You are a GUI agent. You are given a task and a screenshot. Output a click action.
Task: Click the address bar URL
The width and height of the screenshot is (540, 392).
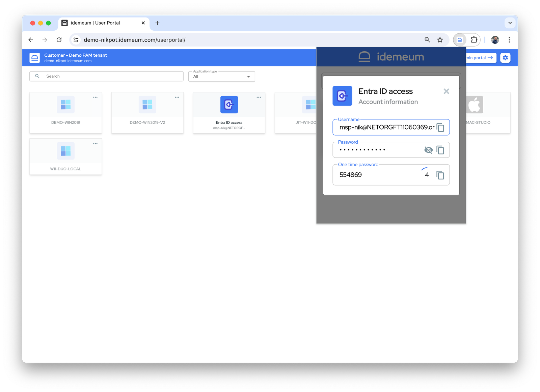tap(135, 40)
